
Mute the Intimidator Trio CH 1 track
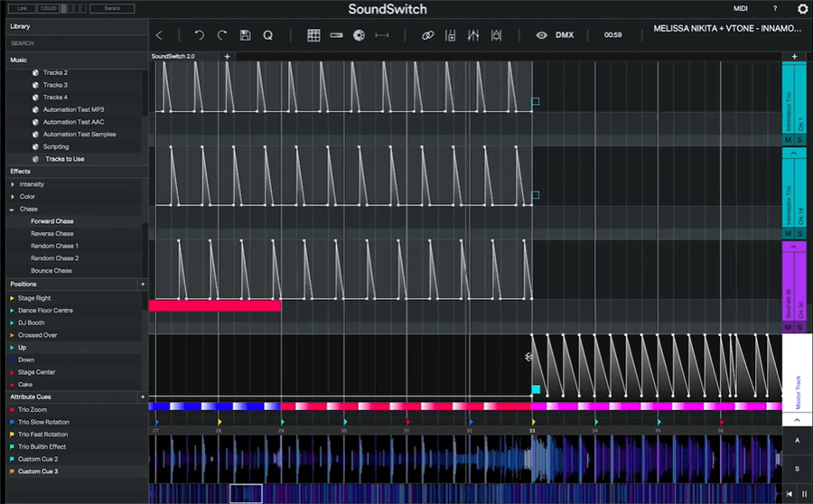click(788, 140)
